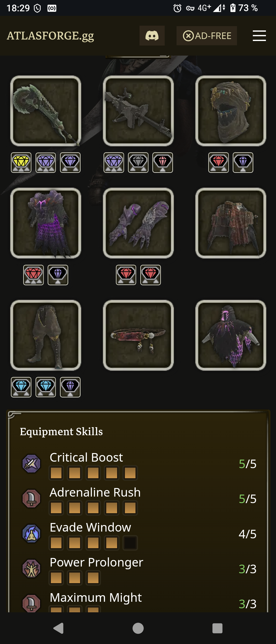
Task: Select the red charm talisman slot
Action: [138, 335]
